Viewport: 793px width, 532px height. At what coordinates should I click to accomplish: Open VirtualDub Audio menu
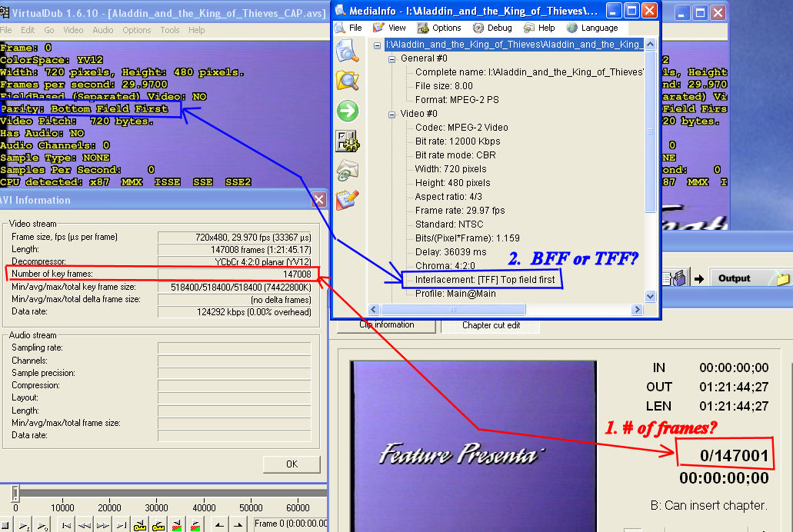tap(102, 30)
